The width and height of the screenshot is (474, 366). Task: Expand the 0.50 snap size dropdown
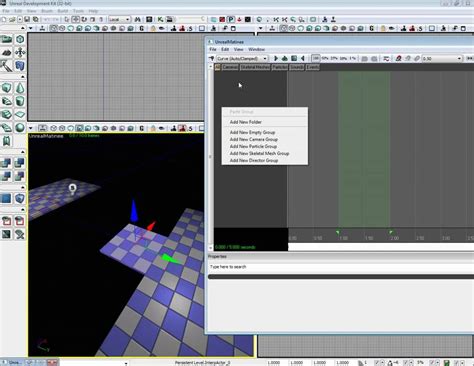click(442, 58)
